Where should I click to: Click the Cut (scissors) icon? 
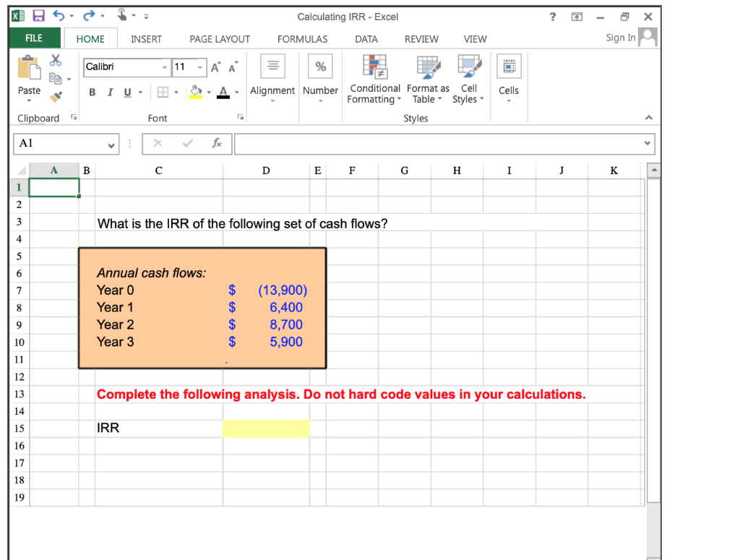click(55, 61)
